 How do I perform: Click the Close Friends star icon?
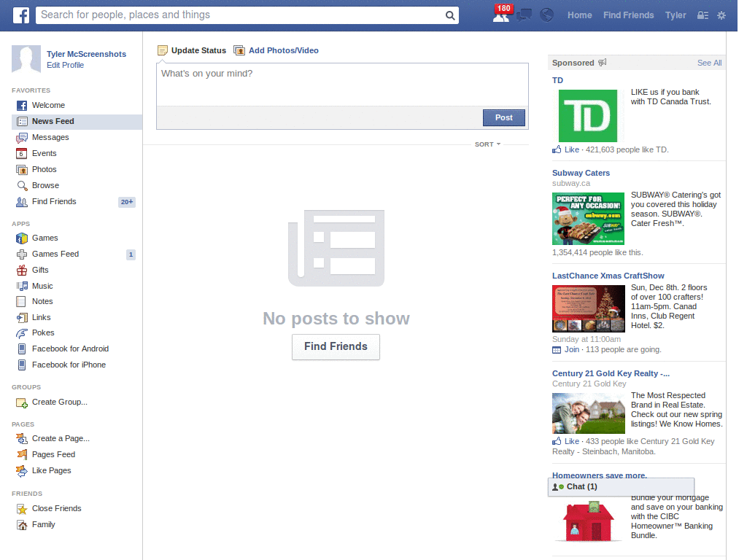[22, 509]
